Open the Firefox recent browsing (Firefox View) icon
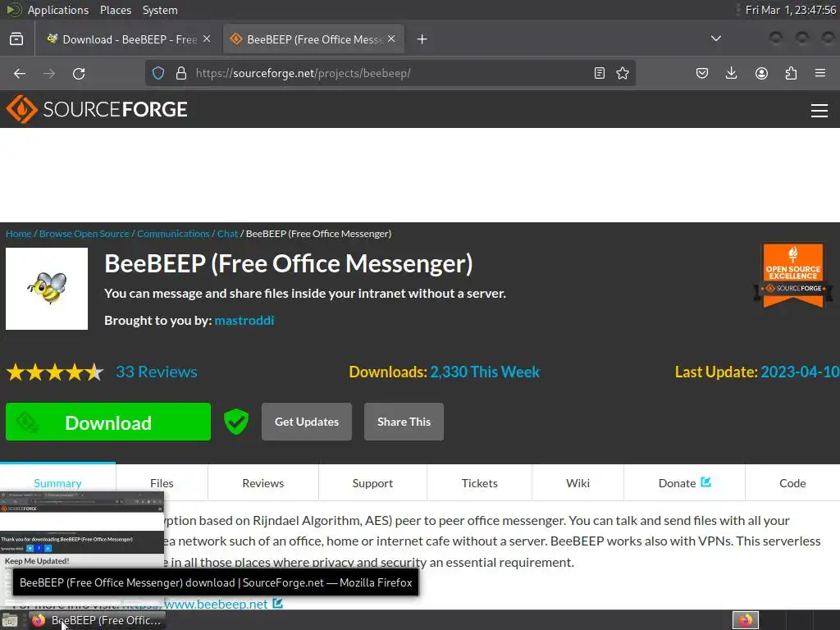The image size is (840, 630). click(x=16, y=39)
